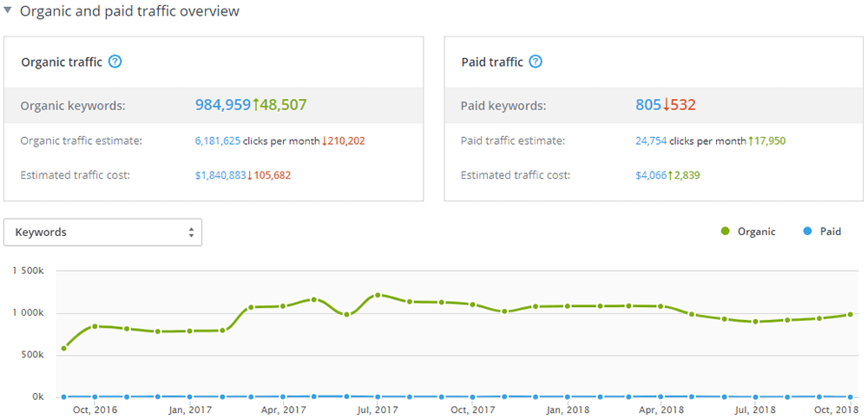The image size is (868, 419).
Task: Click the 24,754 paid traffic estimate
Action: pyautogui.click(x=651, y=141)
